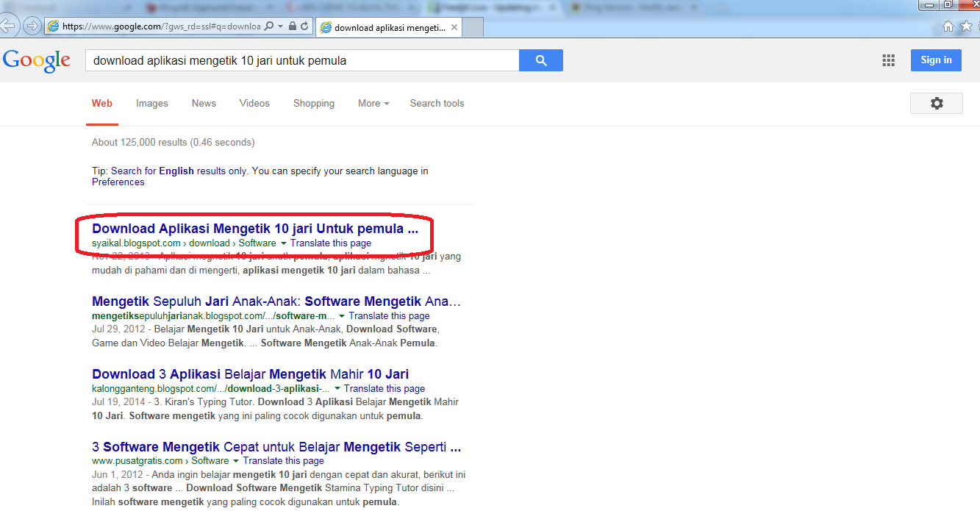Click the "About 125,000 results" text
This screenshot has height=511, width=980.
point(173,142)
